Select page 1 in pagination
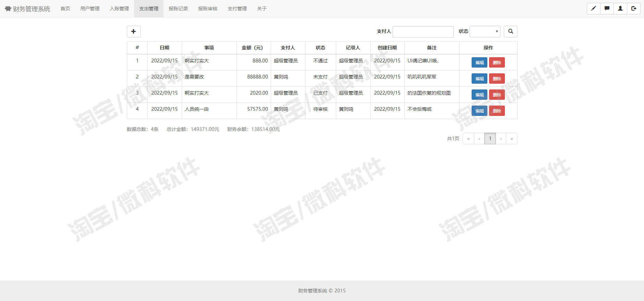Image resolution: width=644 pixels, height=301 pixels. pyautogui.click(x=490, y=139)
